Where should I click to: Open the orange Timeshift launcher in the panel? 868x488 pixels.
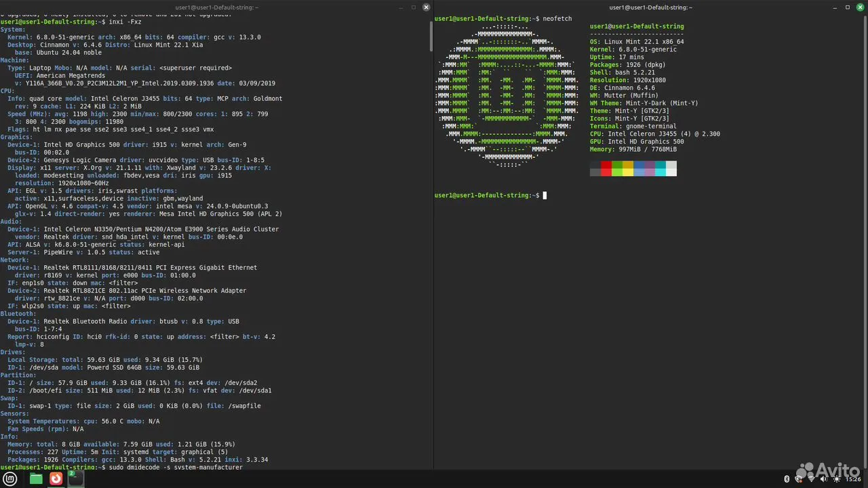click(x=56, y=479)
